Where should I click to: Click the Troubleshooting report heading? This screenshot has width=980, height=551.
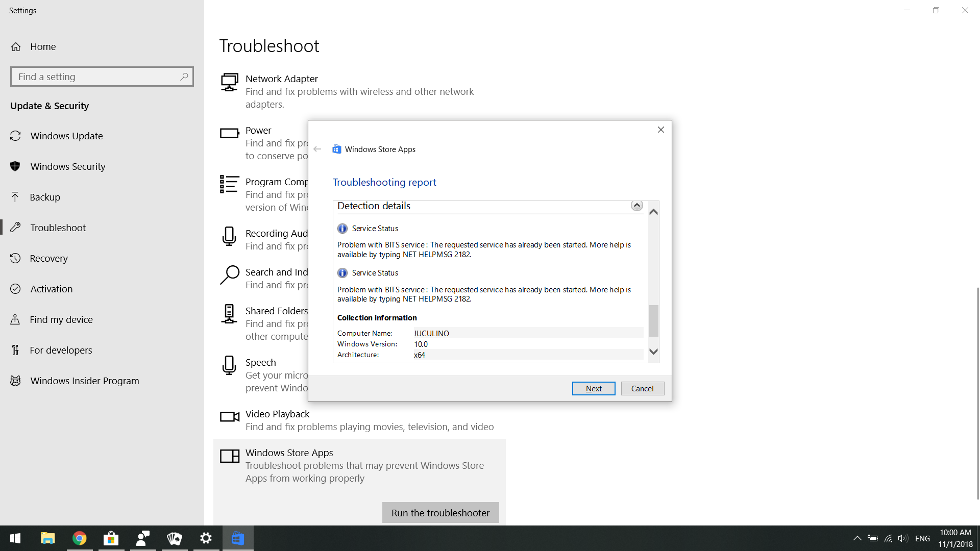(x=384, y=182)
